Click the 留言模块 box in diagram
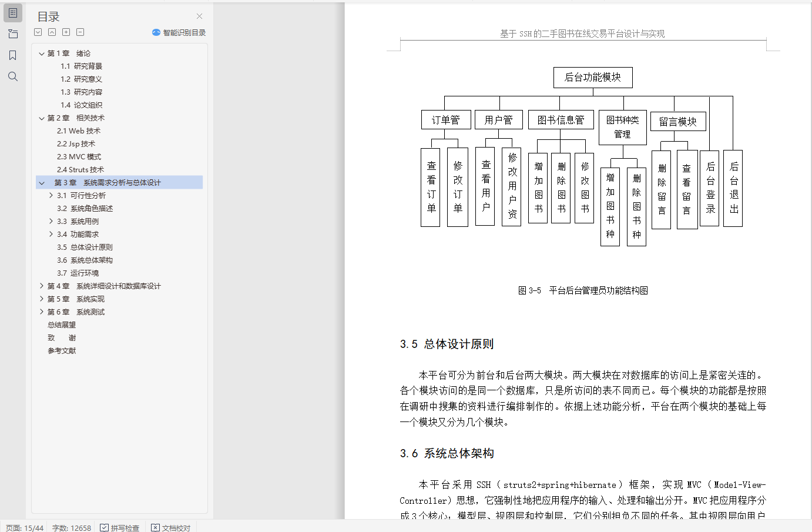812x532 pixels. [x=678, y=122]
